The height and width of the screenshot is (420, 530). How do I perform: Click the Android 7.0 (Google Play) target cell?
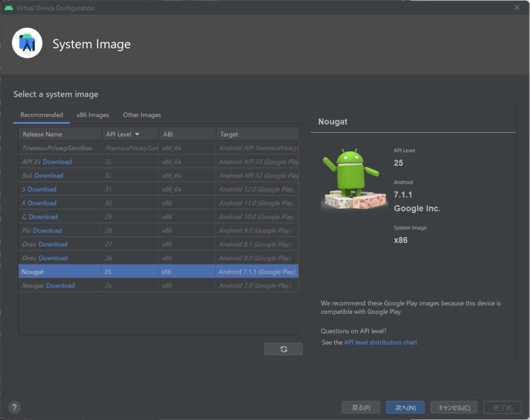click(257, 286)
